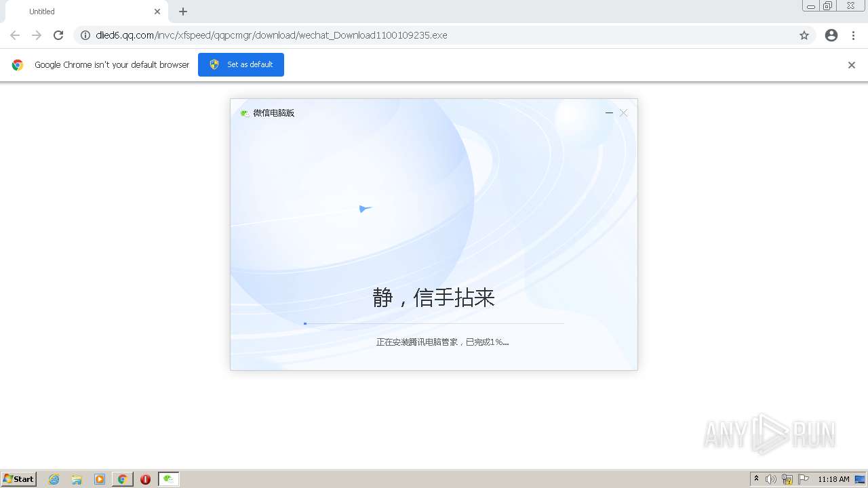The image size is (868, 488).
Task: Dismiss the default browser notification bar
Action: (x=852, y=65)
